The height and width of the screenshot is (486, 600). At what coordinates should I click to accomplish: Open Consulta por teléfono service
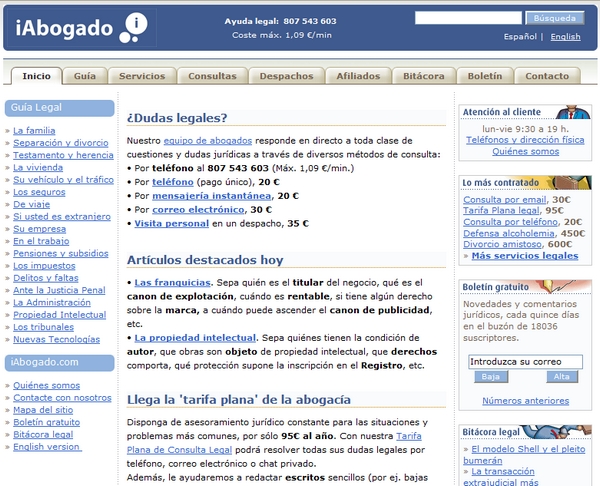point(510,222)
